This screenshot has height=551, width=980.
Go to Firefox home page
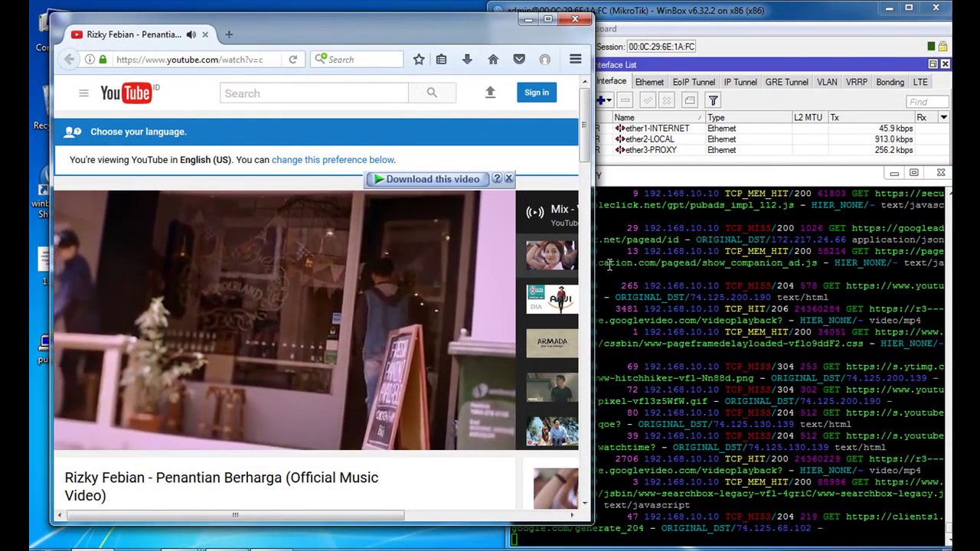click(493, 59)
